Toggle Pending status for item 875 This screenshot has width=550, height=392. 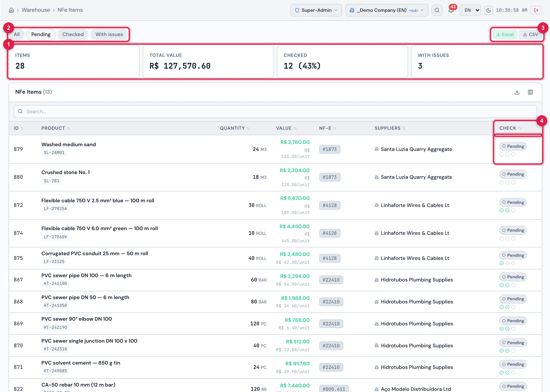(513, 255)
